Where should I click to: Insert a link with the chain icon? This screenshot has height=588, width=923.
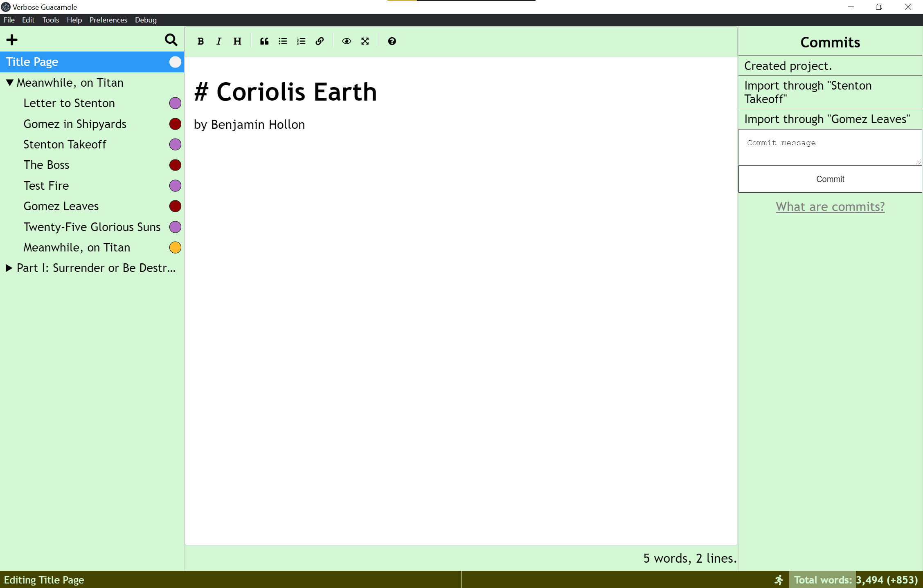pos(320,41)
